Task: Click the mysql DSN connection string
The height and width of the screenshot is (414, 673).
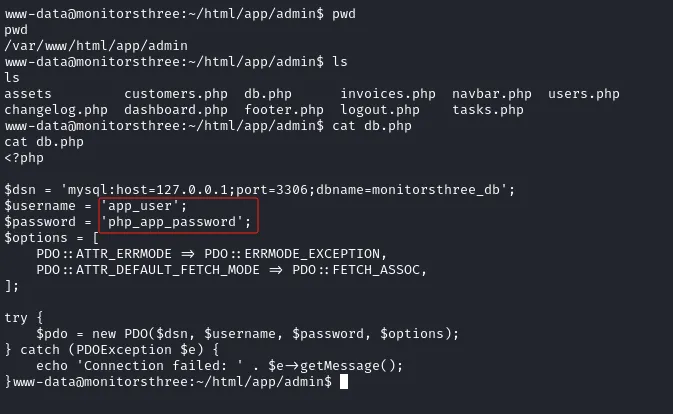Action: coord(284,190)
